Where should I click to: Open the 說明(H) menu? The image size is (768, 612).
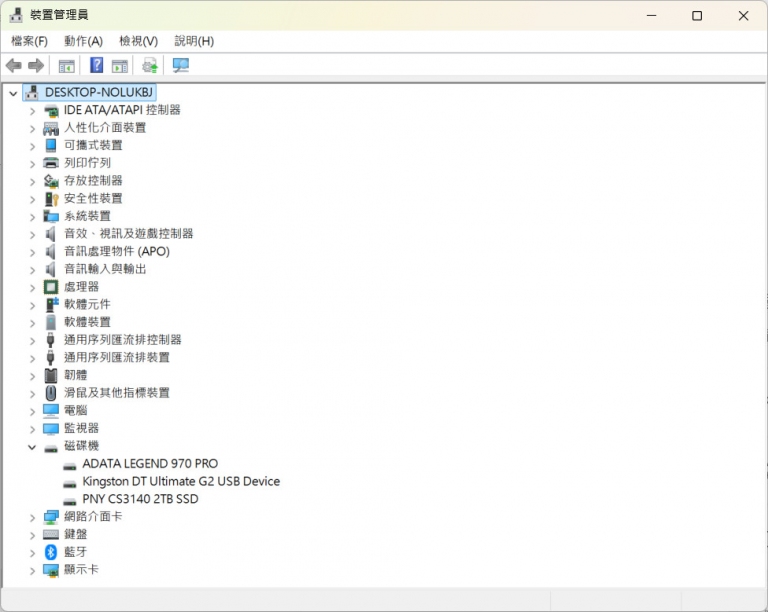point(194,41)
